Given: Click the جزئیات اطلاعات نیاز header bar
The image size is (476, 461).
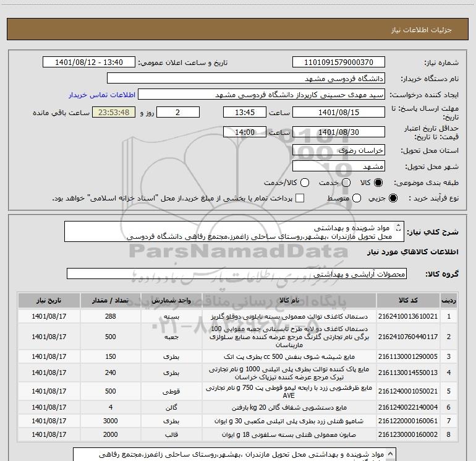Looking at the screenshot, I should click(x=238, y=29).
